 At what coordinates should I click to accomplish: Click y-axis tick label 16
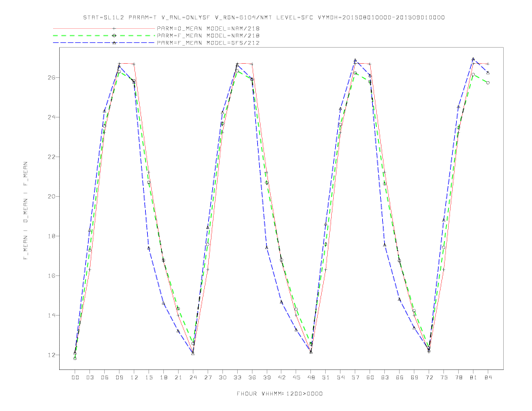click(x=51, y=276)
